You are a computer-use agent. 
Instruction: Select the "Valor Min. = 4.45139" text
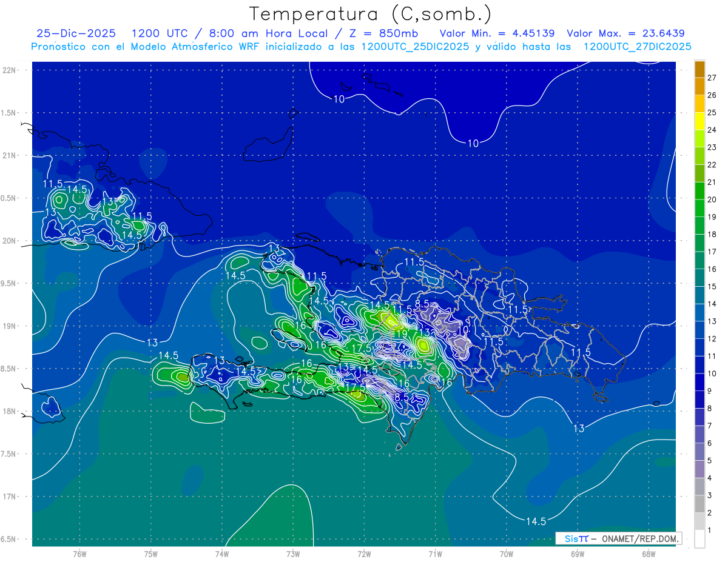coord(497,33)
